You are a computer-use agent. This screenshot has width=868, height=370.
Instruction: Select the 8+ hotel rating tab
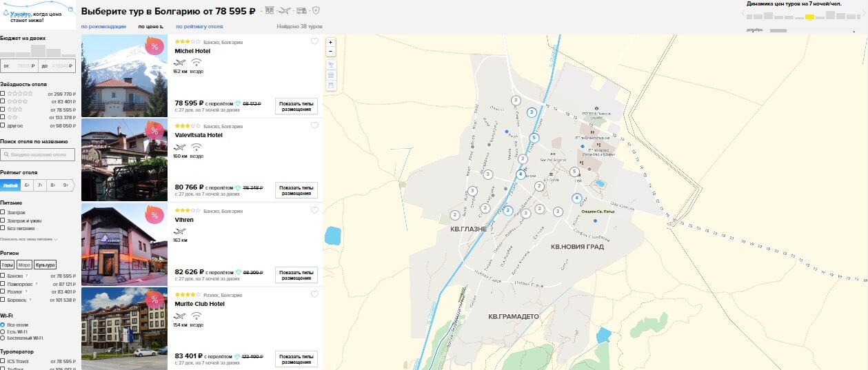(x=54, y=185)
